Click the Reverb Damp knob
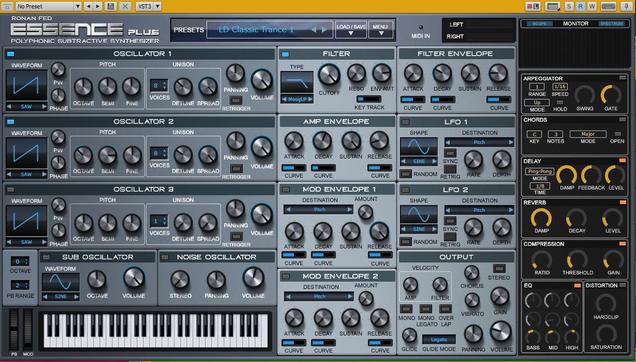Image resolution: width=636 pixels, height=362 pixels. click(541, 218)
